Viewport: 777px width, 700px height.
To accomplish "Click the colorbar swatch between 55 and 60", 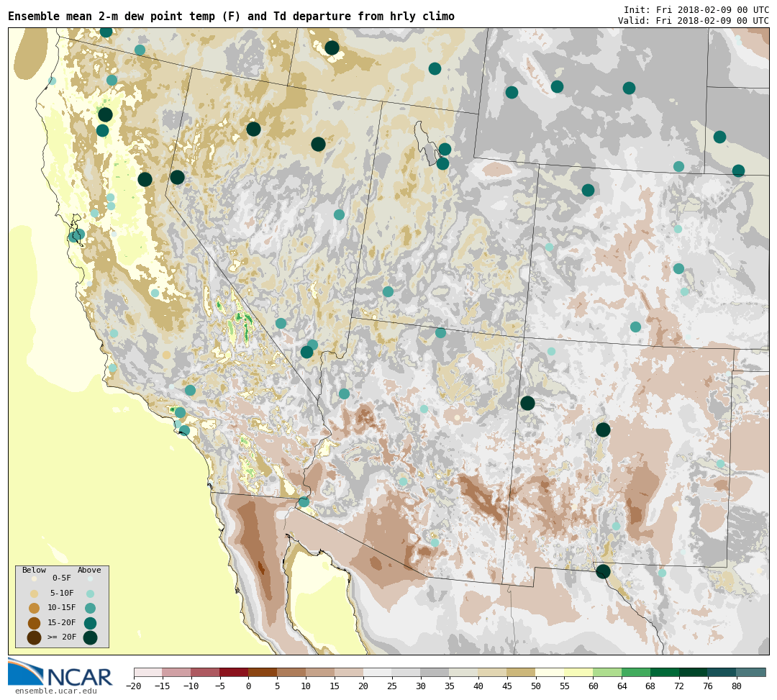I will (578, 673).
